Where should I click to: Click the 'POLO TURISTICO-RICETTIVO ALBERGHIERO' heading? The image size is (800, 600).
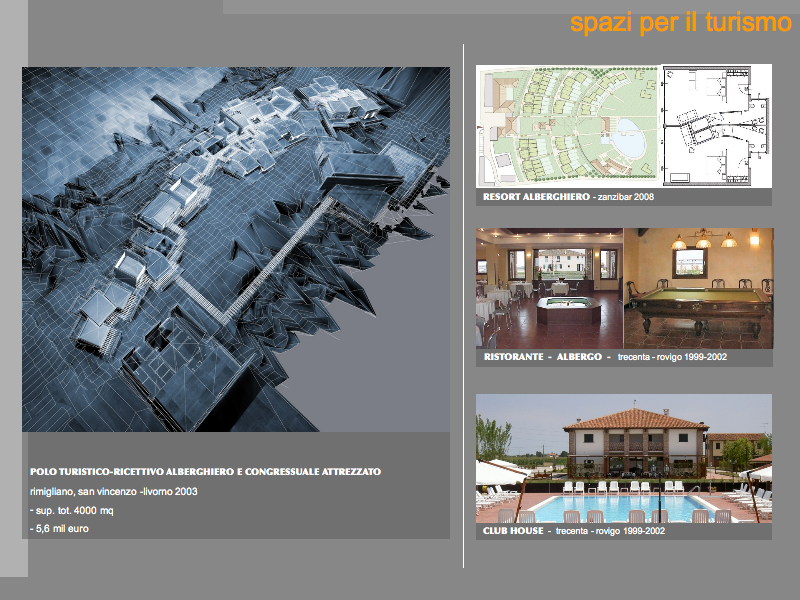[x=206, y=471]
